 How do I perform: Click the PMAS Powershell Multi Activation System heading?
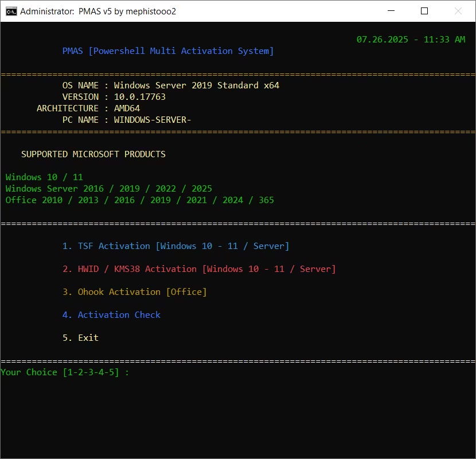168,51
